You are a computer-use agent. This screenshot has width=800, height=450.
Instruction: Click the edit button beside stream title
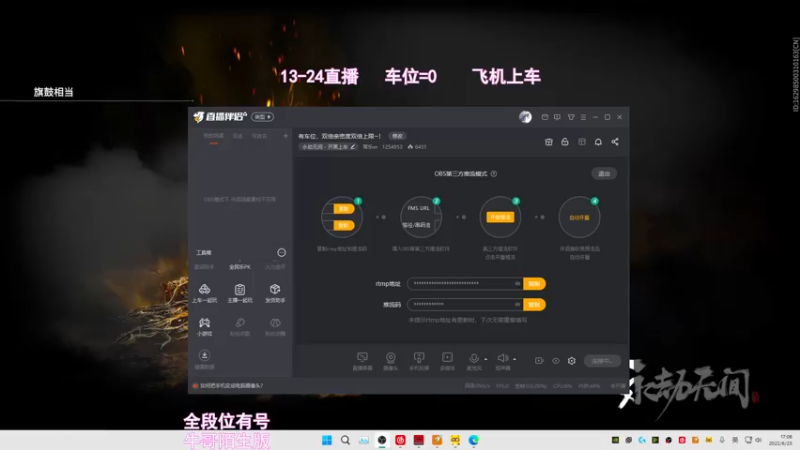[397, 136]
